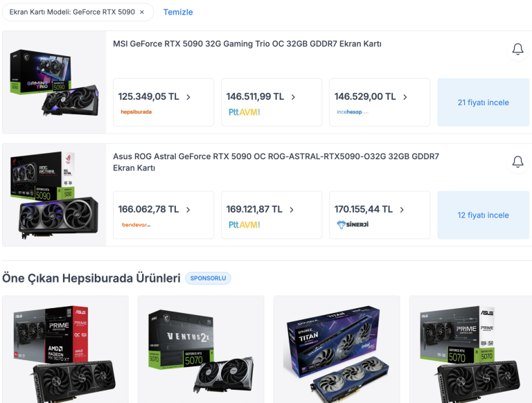Open the sponsored Sparkle Titan Intel Arc card
The height and width of the screenshot is (403, 532).
[337, 350]
